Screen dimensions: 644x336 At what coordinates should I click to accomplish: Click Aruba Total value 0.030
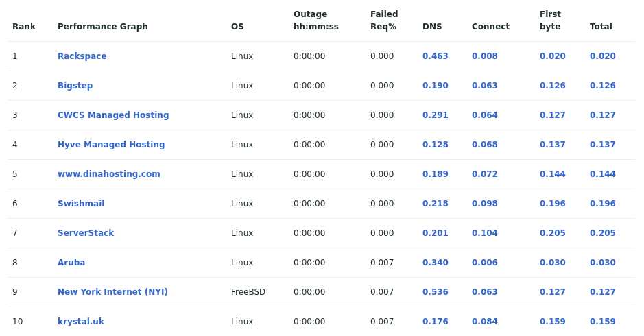click(603, 263)
